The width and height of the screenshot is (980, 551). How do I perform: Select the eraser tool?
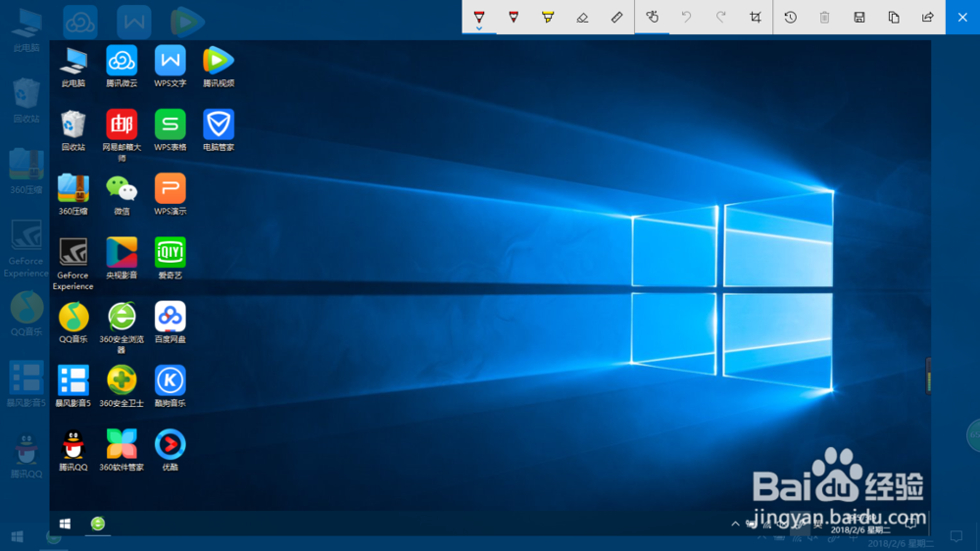tap(582, 18)
